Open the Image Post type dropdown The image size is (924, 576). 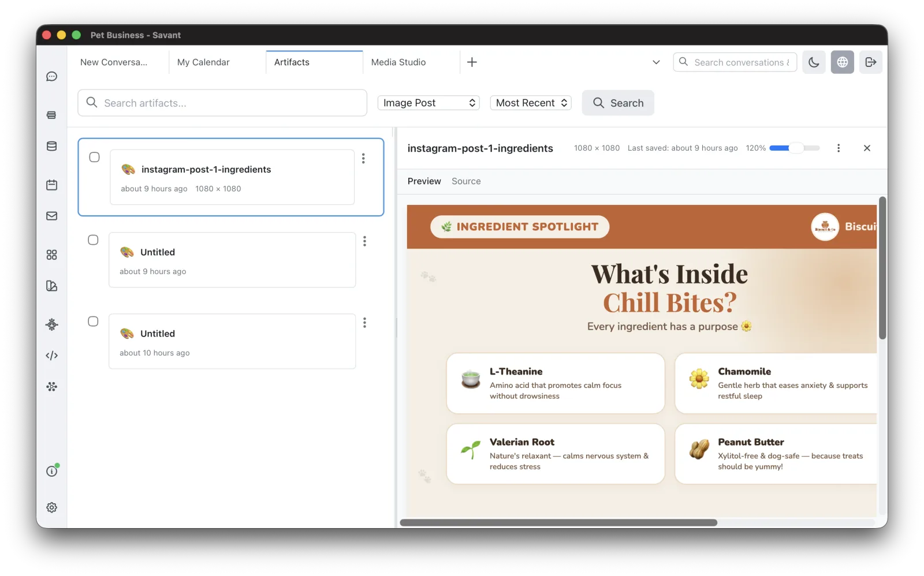click(429, 103)
